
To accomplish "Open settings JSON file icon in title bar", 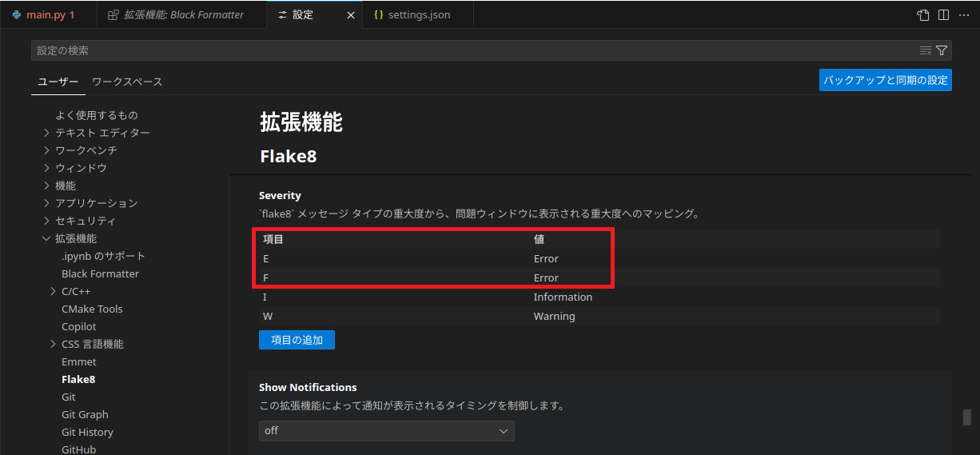I will click(923, 14).
